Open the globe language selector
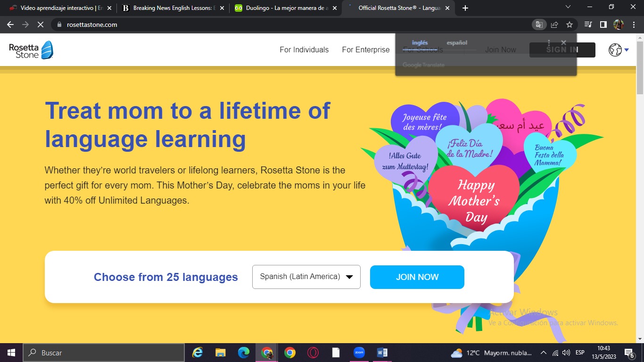Screen dimensions: 644x362 [619, 50]
